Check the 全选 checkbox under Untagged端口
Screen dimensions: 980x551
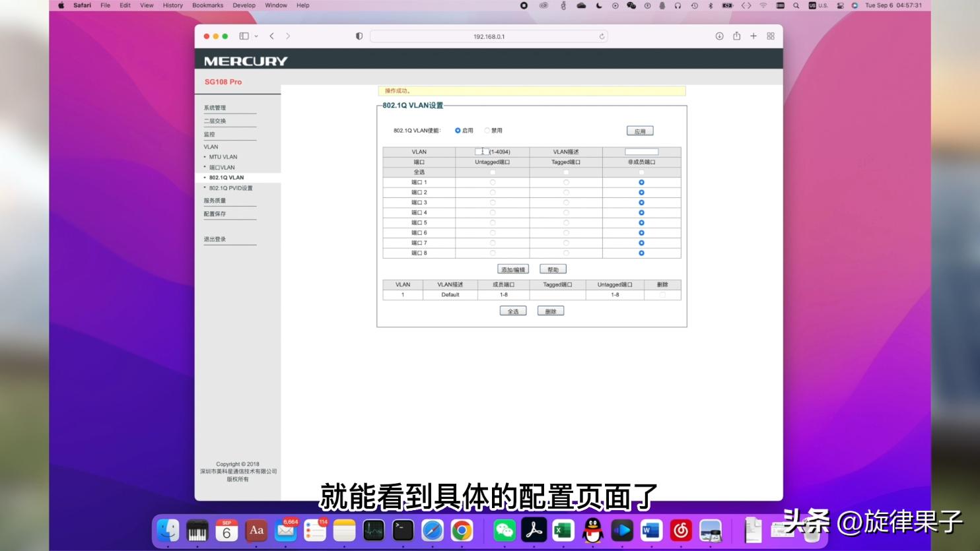tap(492, 172)
